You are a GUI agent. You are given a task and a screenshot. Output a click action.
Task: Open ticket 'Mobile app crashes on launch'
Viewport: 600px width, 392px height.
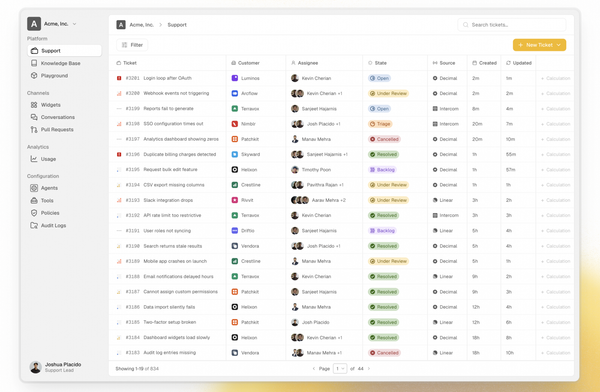click(175, 261)
